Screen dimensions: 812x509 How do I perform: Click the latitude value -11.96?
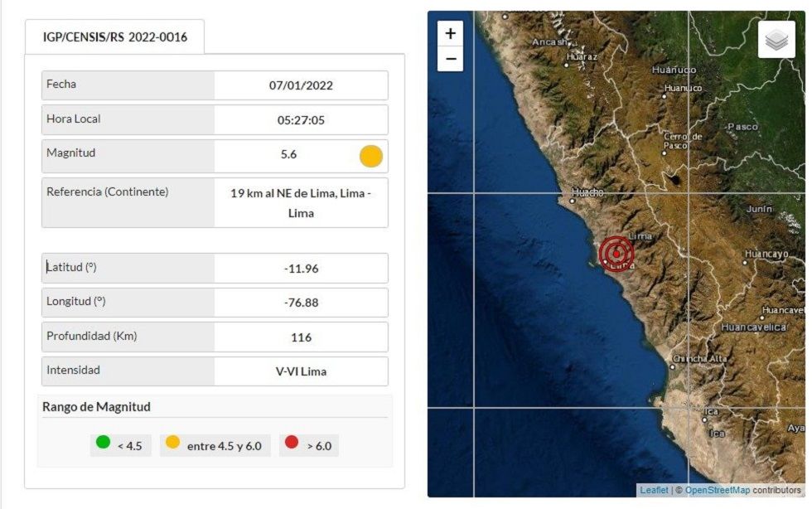tap(301, 269)
